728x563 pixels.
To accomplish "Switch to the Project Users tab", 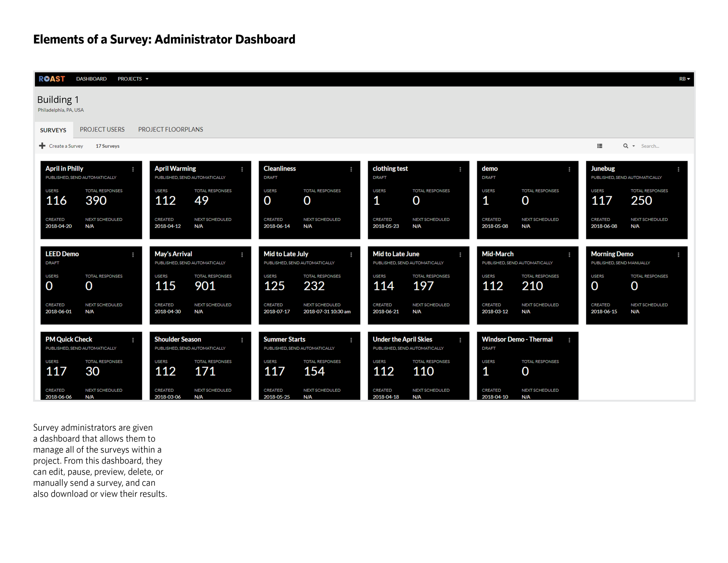I will [102, 129].
